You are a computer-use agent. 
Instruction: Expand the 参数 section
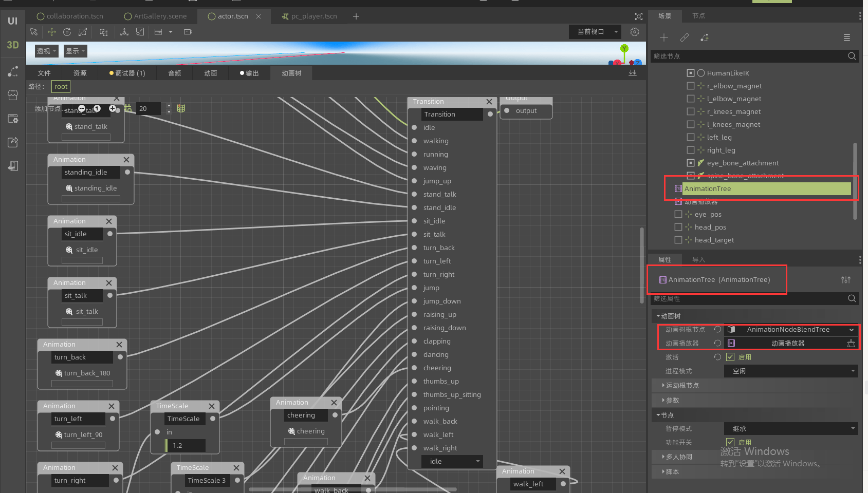[754, 400]
